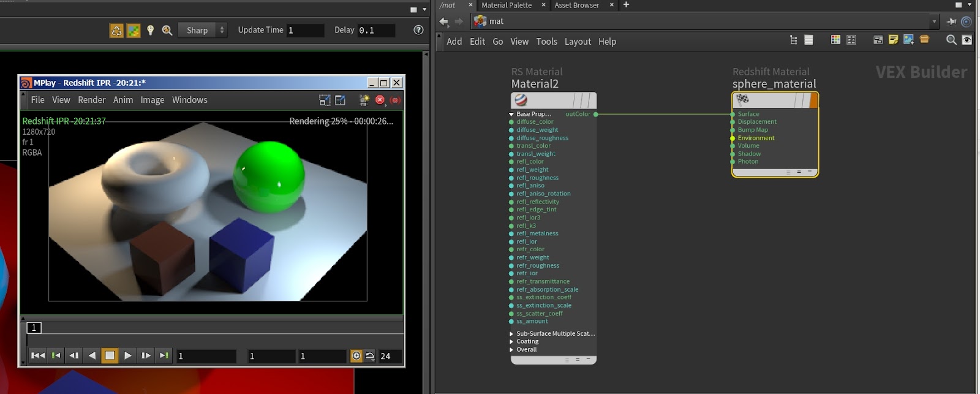Open the Image menu in MPlay
Screen dimensions: 980x394
click(x=153, y=100)
